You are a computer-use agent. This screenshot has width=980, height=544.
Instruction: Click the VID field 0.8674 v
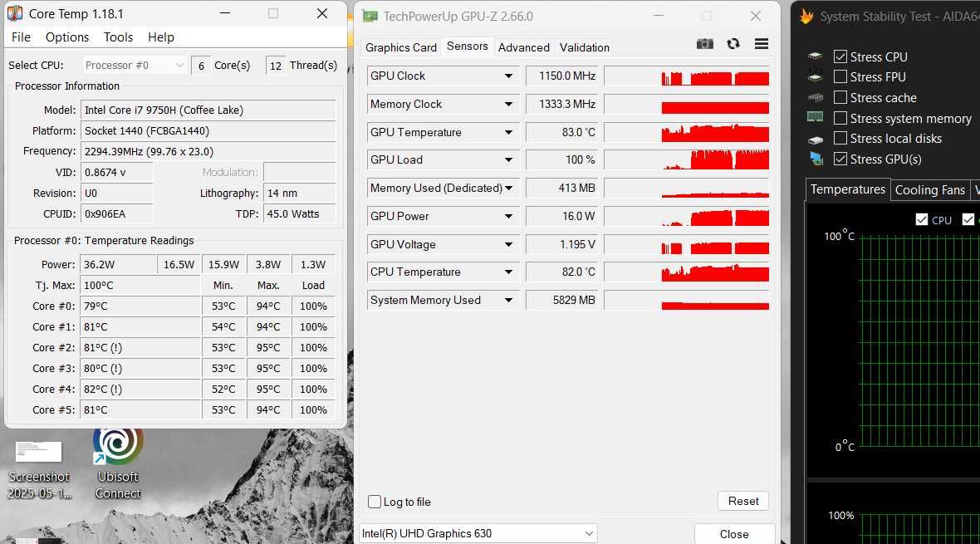pos(117,172)
